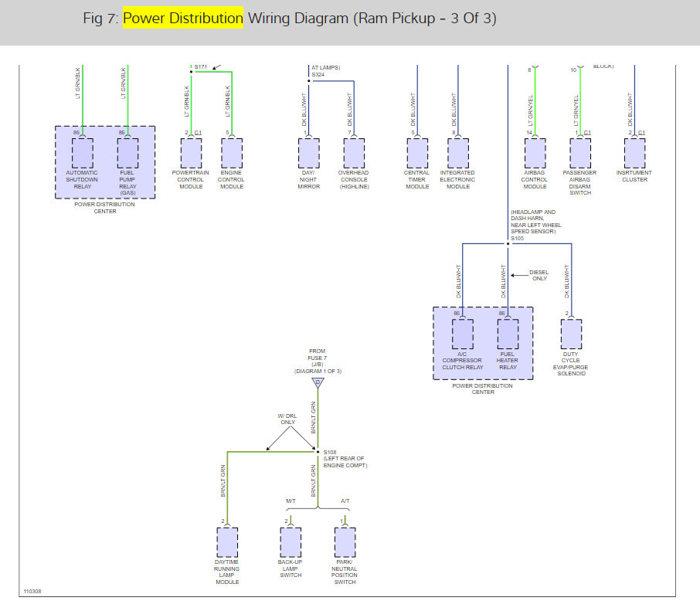Viewport: 700px width, 611px height.
Task: Select the Fuel Pump Relay (Gas) box
Action: (x=127, y=153)
